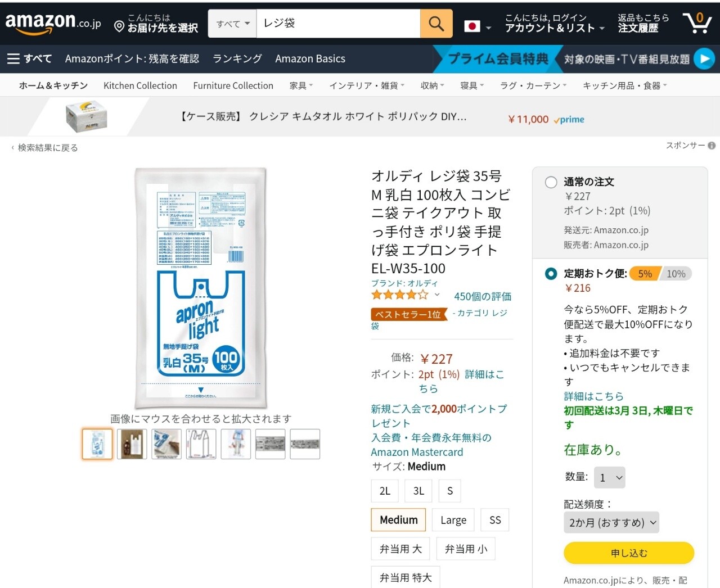
Task: Open the 家具 navigation menu
Action: [x=301, y=85]
